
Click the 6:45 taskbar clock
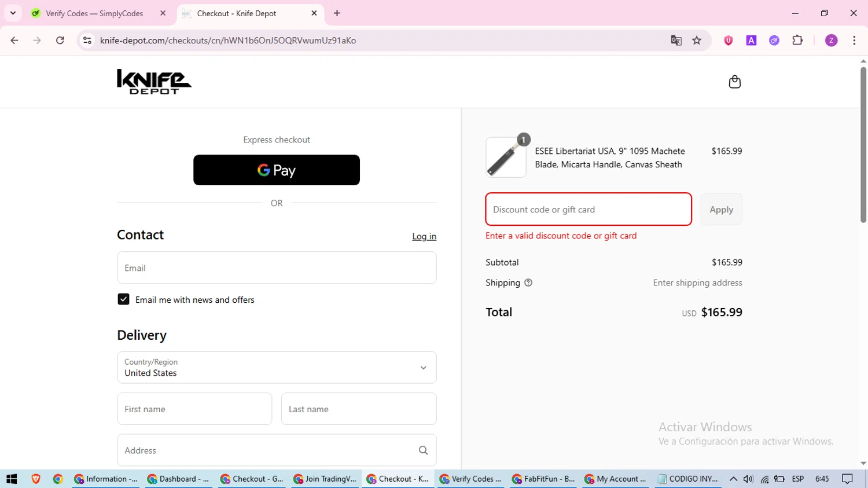tap(822, 479)
